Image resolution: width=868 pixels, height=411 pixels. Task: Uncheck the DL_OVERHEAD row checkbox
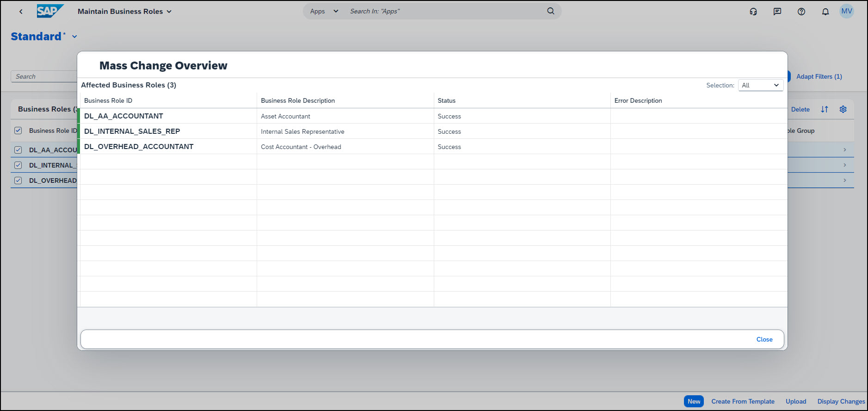(18, 181)
